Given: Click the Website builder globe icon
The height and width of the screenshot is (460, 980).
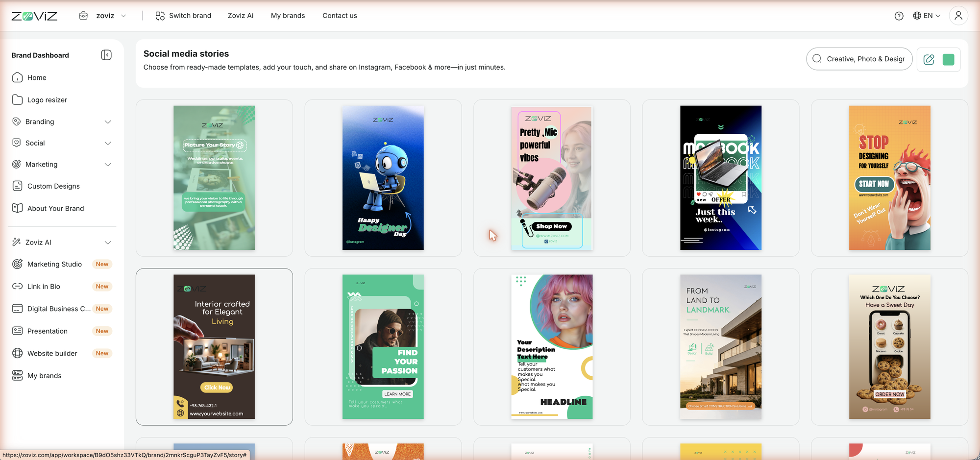Looking at the screenshot, I should pos(17,353).
